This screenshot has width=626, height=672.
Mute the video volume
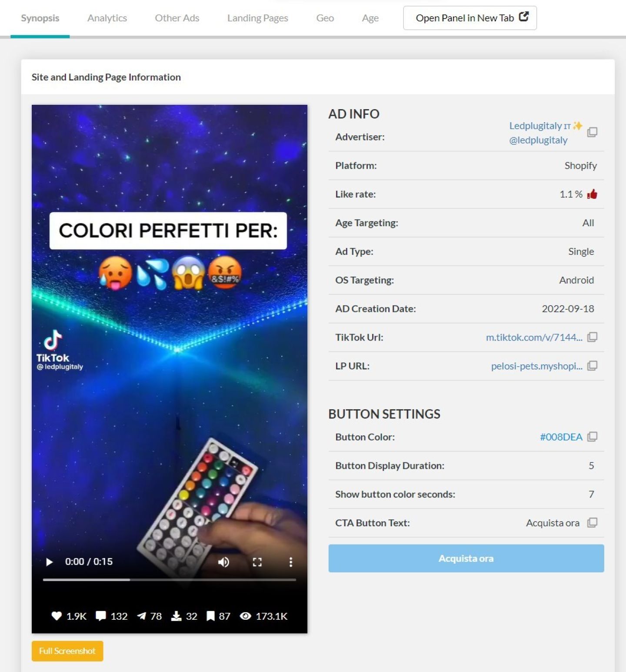[223, 562]
